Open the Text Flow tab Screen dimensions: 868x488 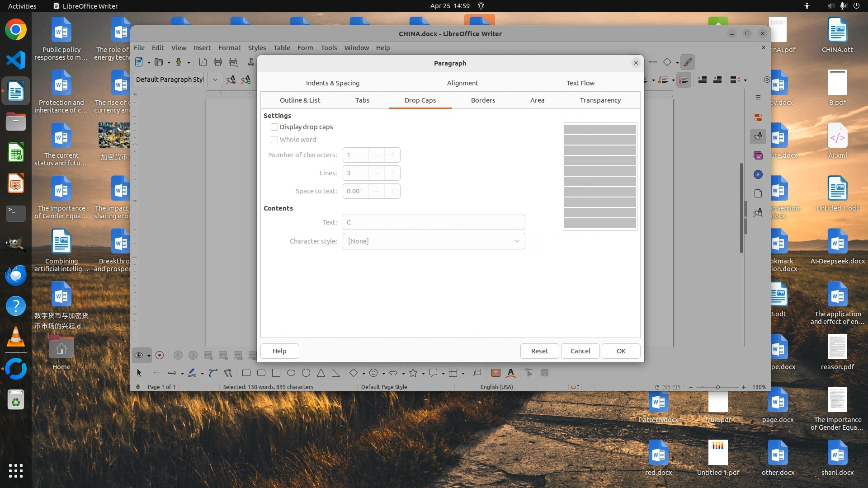pyautogui.click(x=580, y=83)
